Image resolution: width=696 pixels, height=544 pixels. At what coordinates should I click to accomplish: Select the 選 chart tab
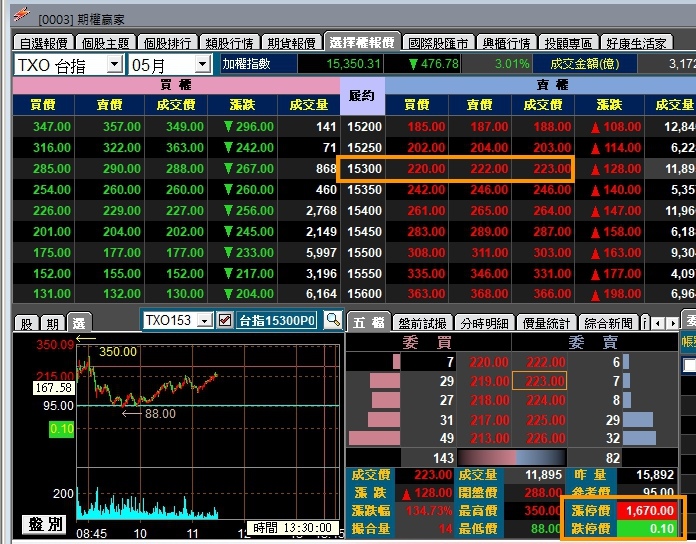(x=79, y=323)
